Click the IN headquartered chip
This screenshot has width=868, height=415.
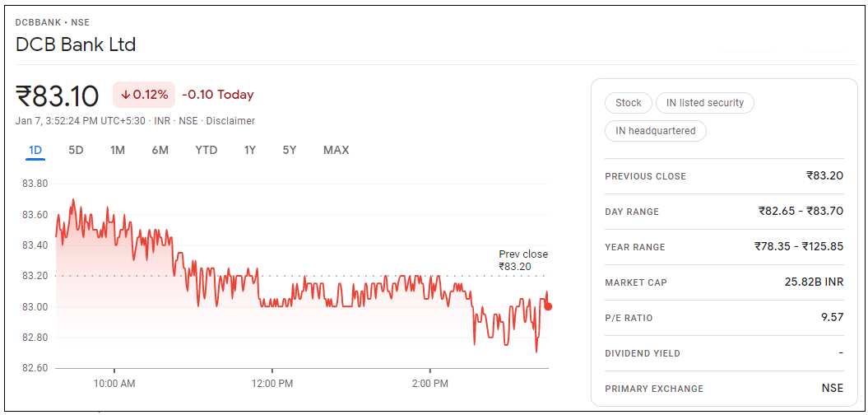[656, 131]
